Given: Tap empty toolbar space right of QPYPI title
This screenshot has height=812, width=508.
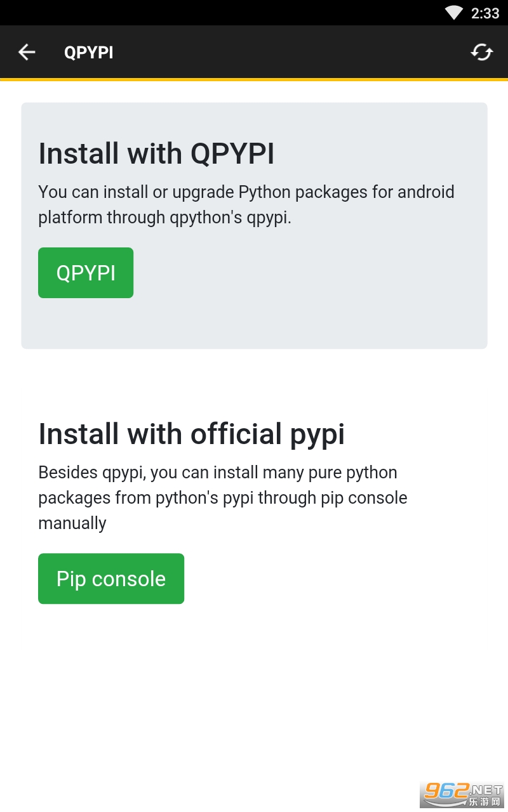Looking at the screenshot, I should 286,52.
